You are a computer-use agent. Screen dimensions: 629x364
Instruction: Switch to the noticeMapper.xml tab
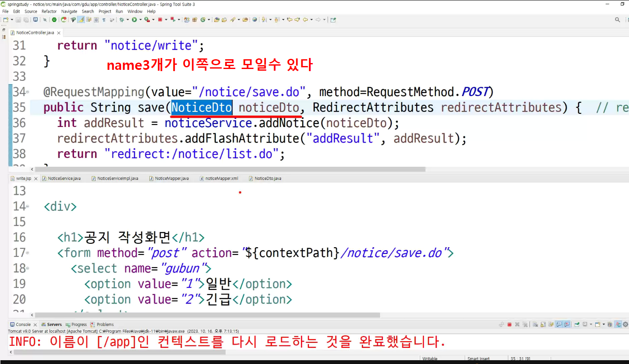tap(219, 179)
